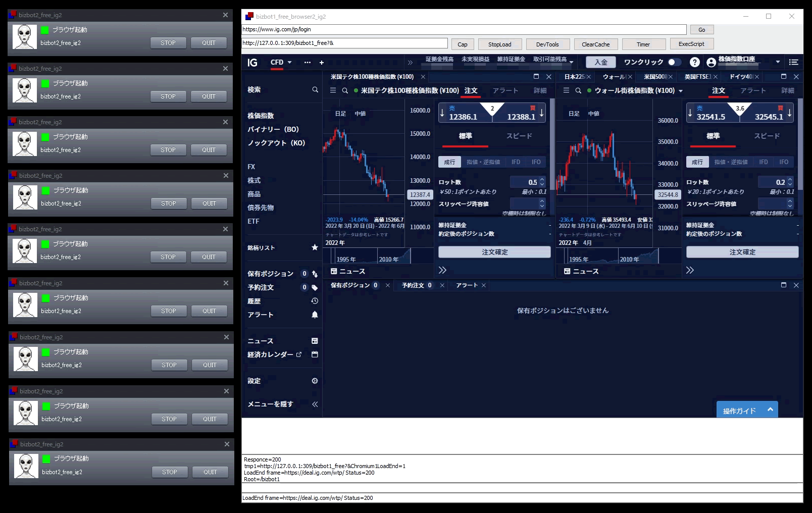The height and width of the screenshot is (513, 812).
Task: Open the 株価指数口座 account dropdown
Action: click(778, 62)
